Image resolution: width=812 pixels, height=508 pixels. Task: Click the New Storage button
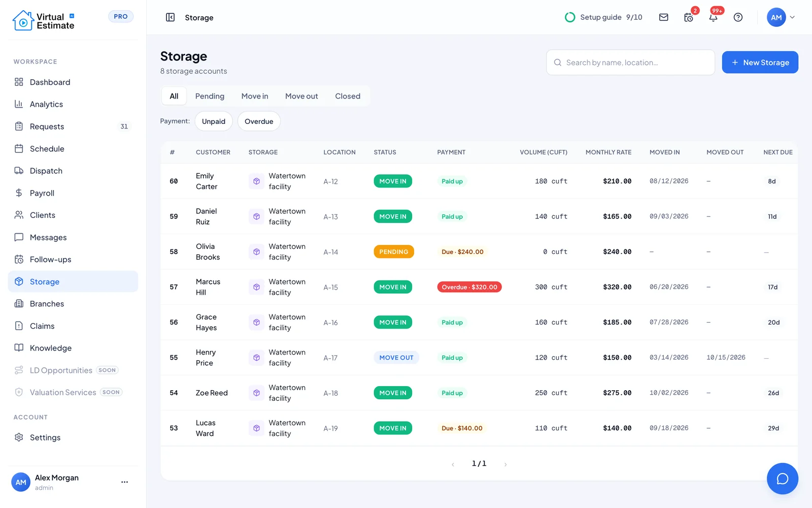click(x=760, y=62)
